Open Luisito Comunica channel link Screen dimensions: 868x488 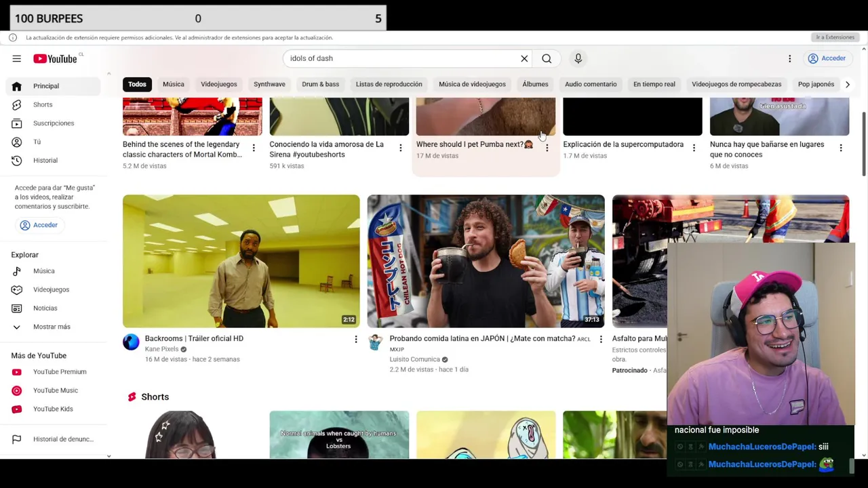414,359
